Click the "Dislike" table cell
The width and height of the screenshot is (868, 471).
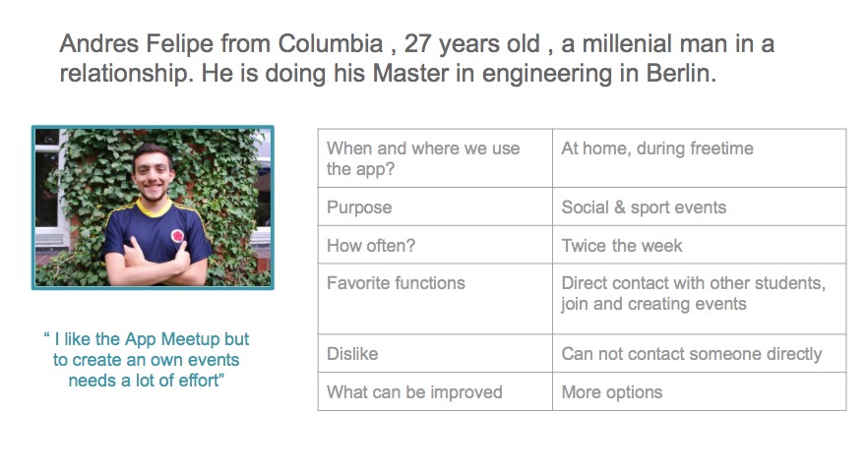[434, 354]
